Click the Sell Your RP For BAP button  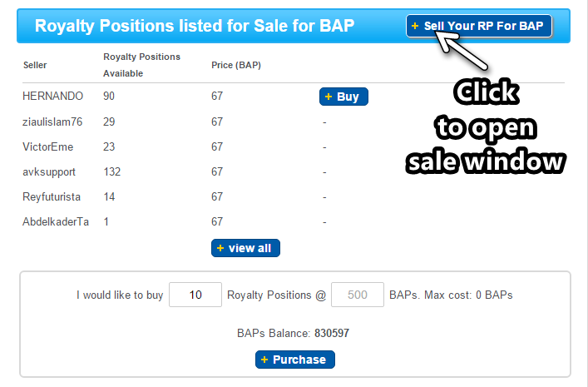click(478, 26)
